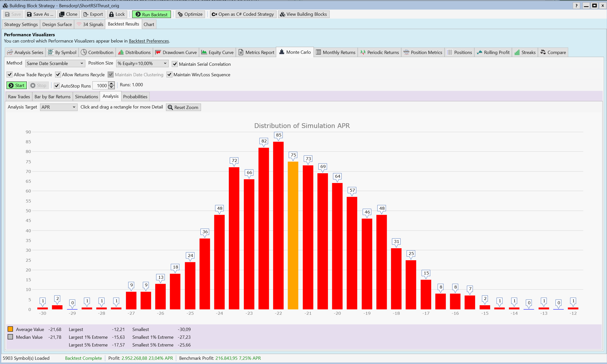Open the Design Surface tab
Image resolution: width=607 pixels, height=364 pixels.
pos(57,24)
